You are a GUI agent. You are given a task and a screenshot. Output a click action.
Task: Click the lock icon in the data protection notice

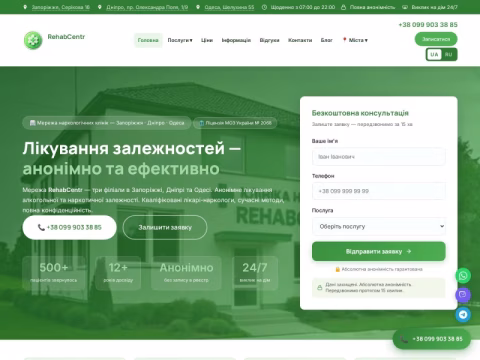319,287
